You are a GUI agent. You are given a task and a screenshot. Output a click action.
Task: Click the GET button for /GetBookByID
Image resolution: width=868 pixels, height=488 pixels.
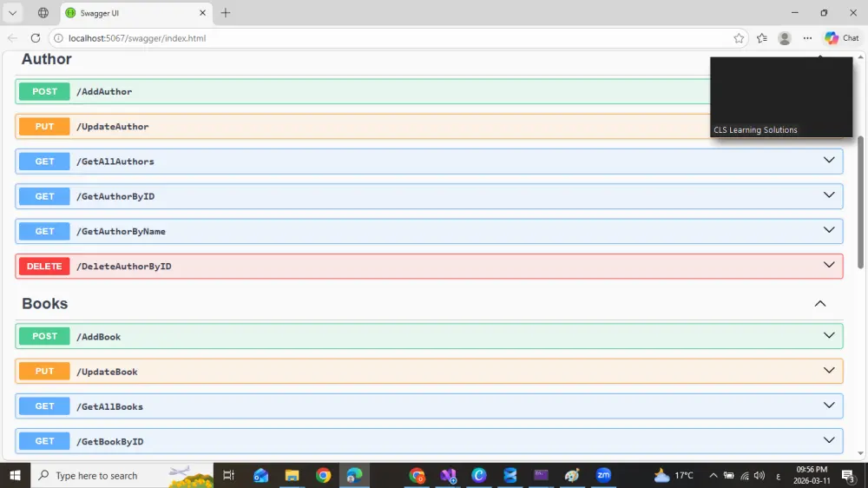click(44, 441)
